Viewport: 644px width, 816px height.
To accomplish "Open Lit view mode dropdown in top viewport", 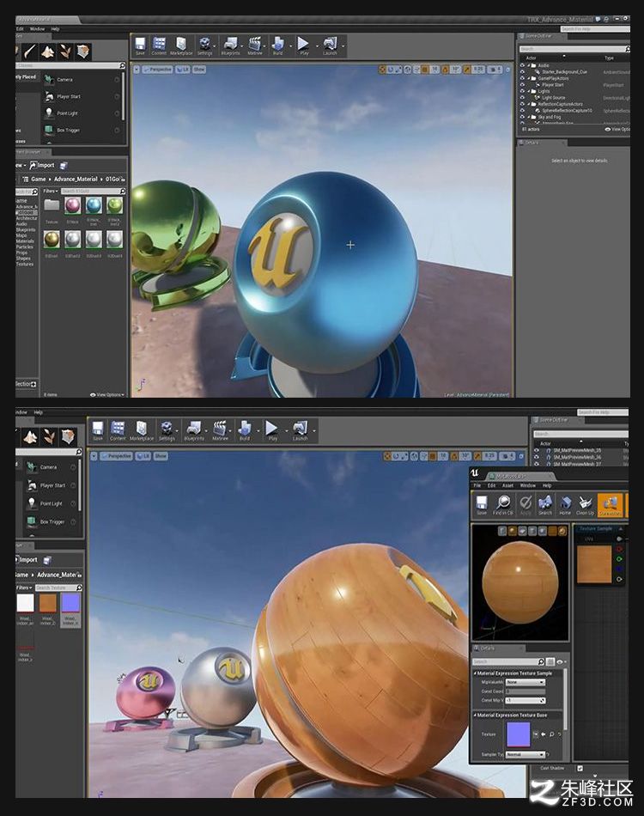I will click(183, 70).
